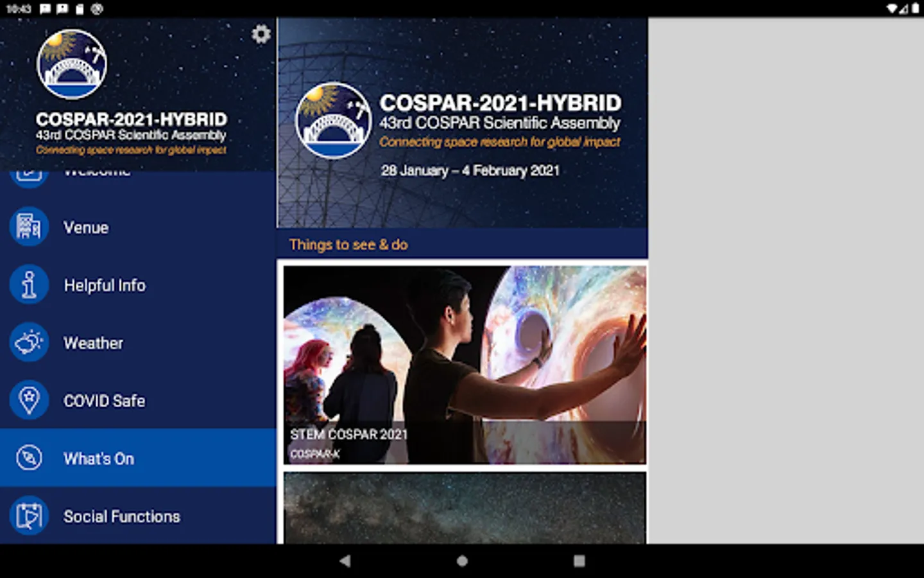Open Social Functions from the side menu

(138, 516)
